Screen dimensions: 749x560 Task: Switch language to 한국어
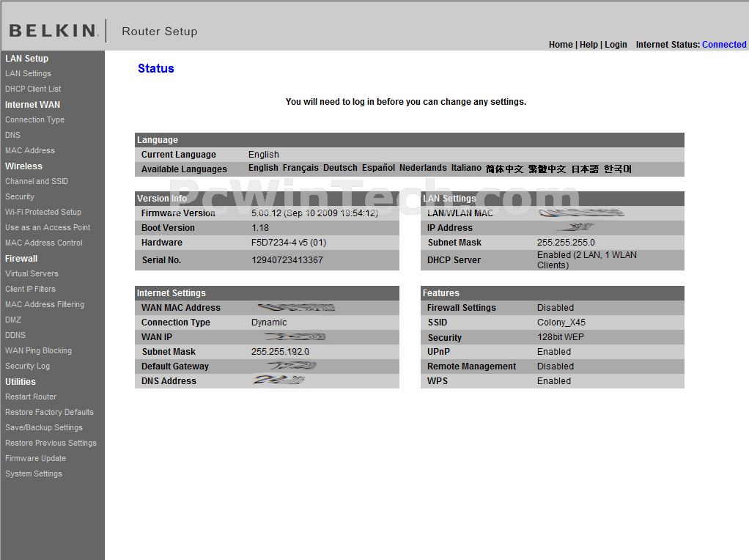pos(618,169)
